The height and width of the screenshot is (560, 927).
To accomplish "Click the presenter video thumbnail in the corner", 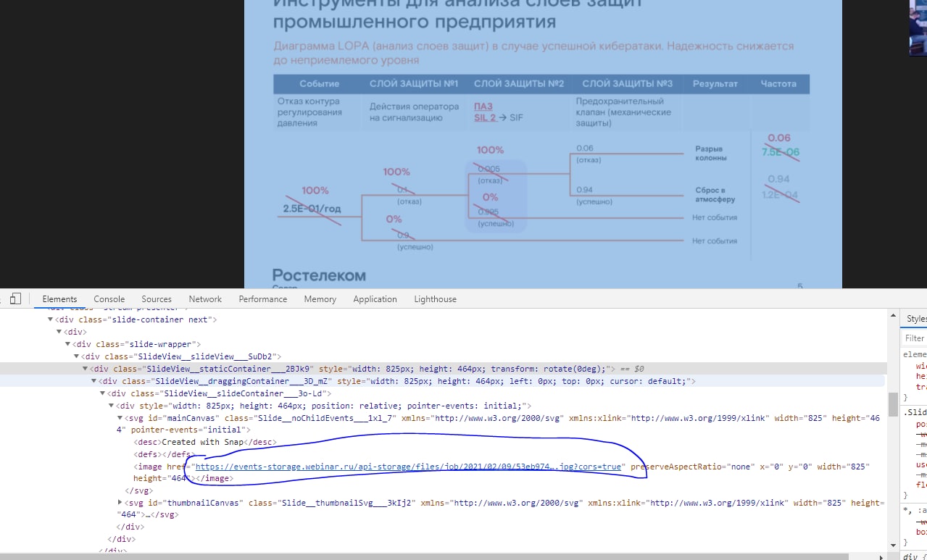I will click(918, 28).
